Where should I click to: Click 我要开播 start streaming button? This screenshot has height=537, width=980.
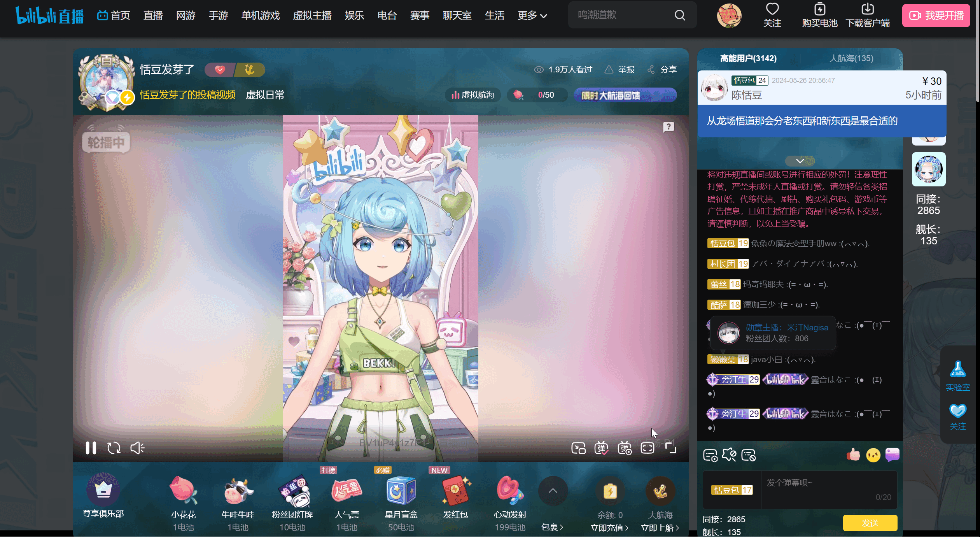point(936,16)
